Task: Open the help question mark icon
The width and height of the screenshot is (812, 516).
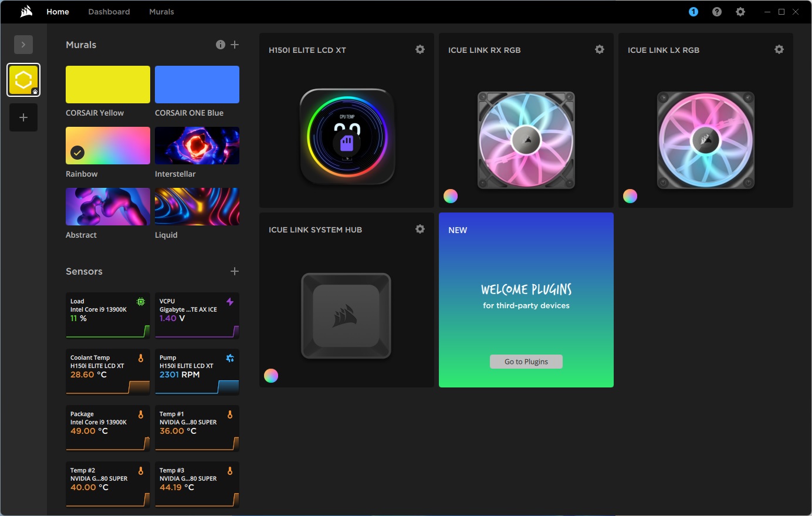Action: point(717,12)
